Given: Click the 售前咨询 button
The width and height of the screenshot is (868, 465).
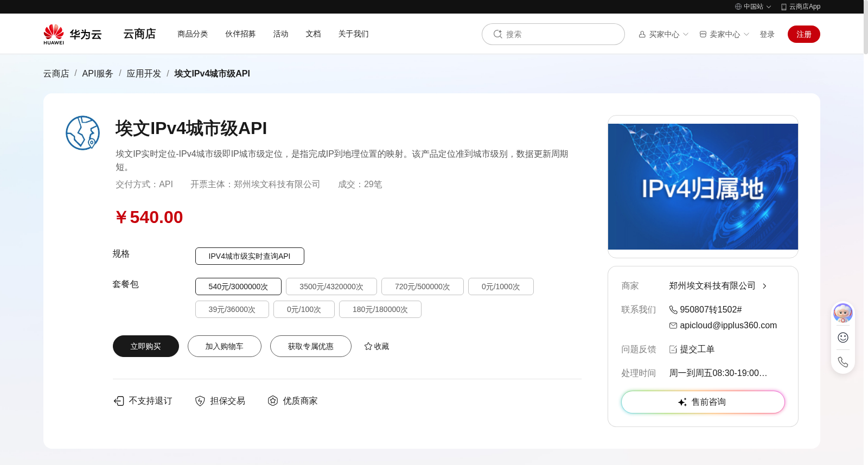Looking at the screenshot, I should click(703, 402).
